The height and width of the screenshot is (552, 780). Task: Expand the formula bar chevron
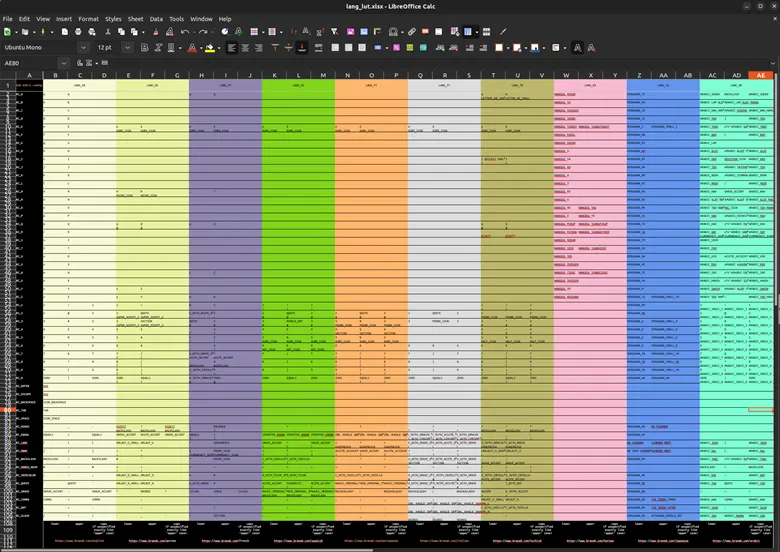[773, 63]
